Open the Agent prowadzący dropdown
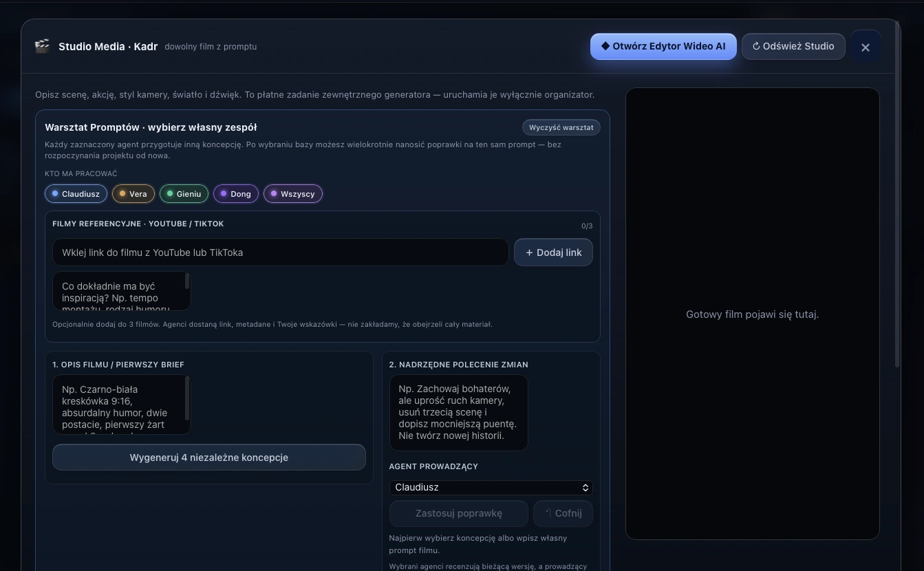The width and height of the screenshot is (924, 571). [491, 487]
